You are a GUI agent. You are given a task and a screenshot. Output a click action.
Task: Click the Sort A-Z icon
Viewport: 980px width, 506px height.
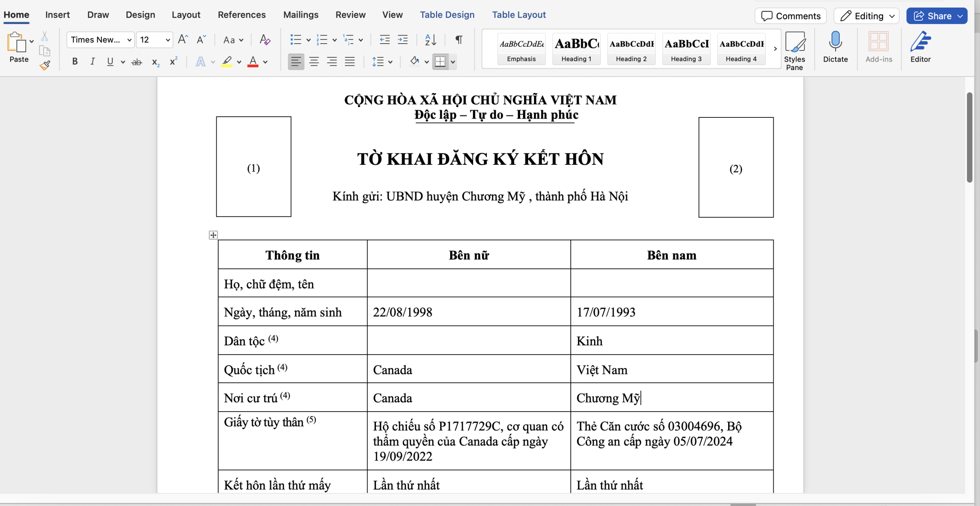(430, 39)
